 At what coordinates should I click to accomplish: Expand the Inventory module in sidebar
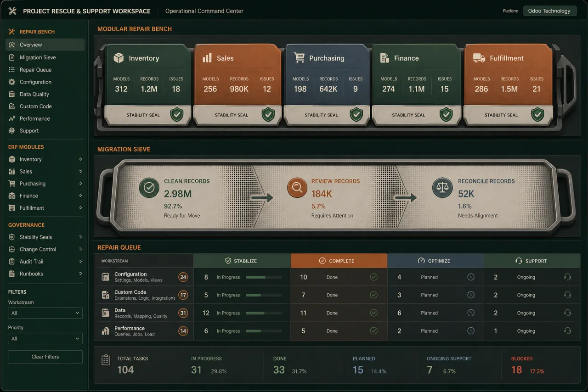(x=80, y=159)
